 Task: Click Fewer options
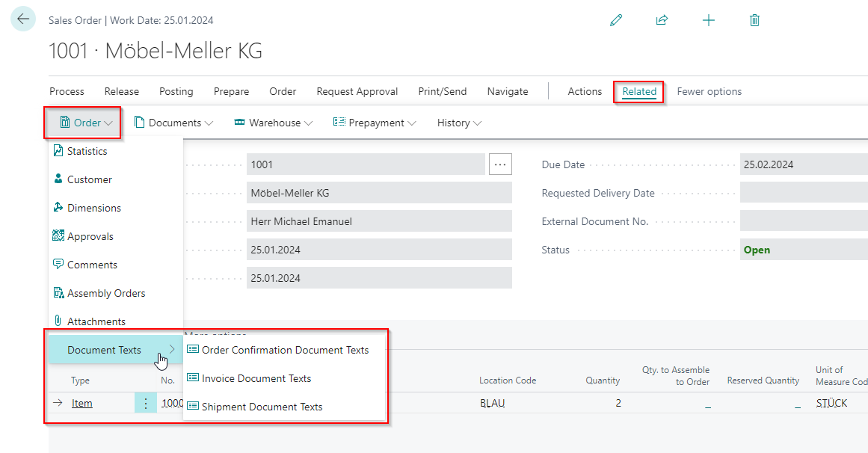[x=709, y=91]
